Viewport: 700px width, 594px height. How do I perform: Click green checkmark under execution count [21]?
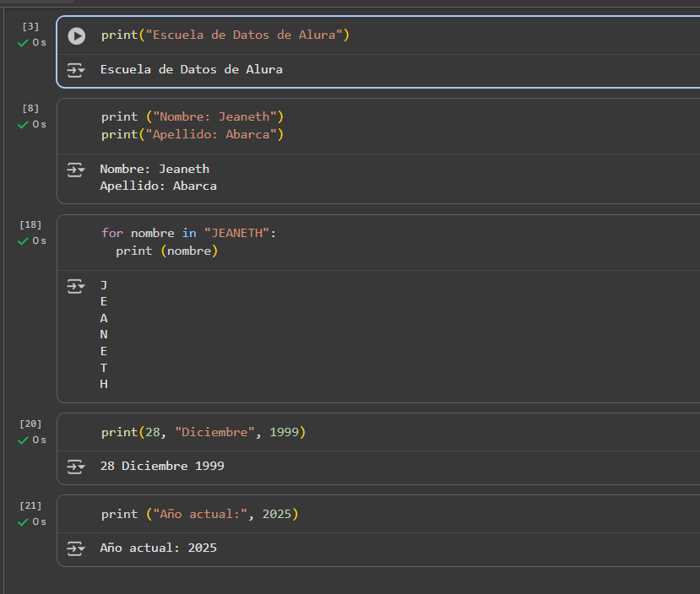[x=24, y=521]
